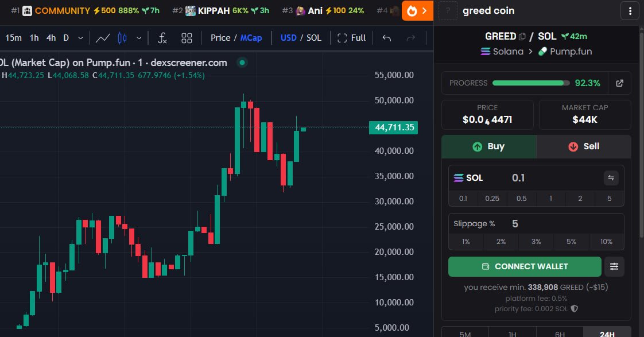Viewport: 644px width, 337px height.
Task: Choose 0.25 SOL preset amount
Action: click(492, 199)
